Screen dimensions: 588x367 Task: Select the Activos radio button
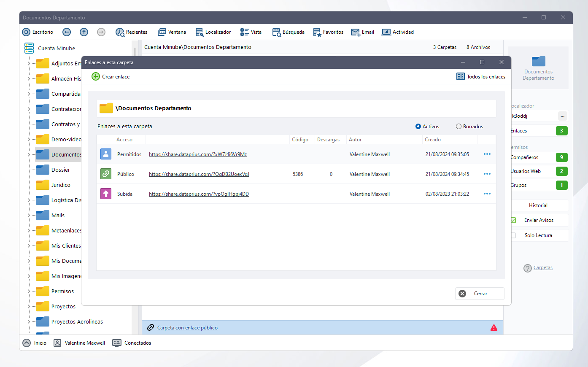(418, 127)
